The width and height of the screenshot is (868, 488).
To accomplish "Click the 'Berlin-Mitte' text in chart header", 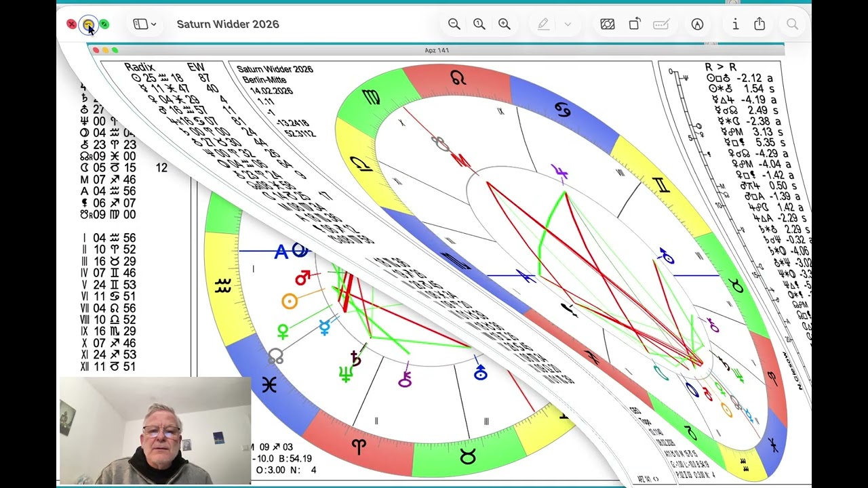I will tap(264, 80).
